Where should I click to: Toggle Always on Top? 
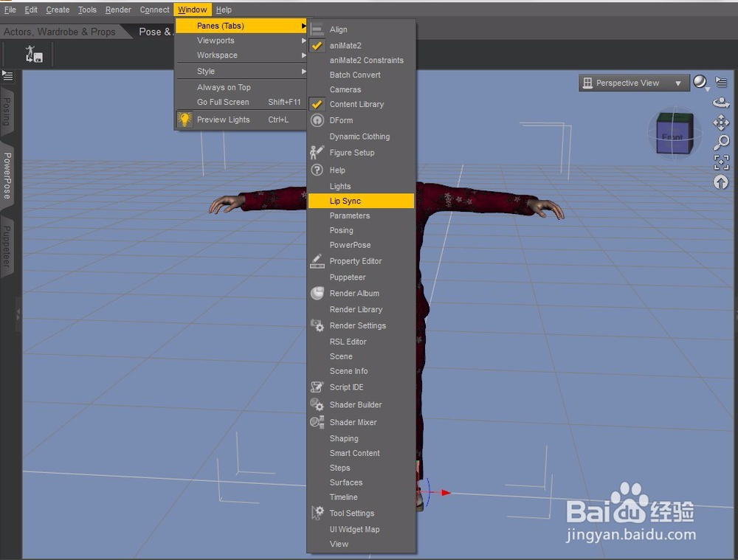click(241, 87)
